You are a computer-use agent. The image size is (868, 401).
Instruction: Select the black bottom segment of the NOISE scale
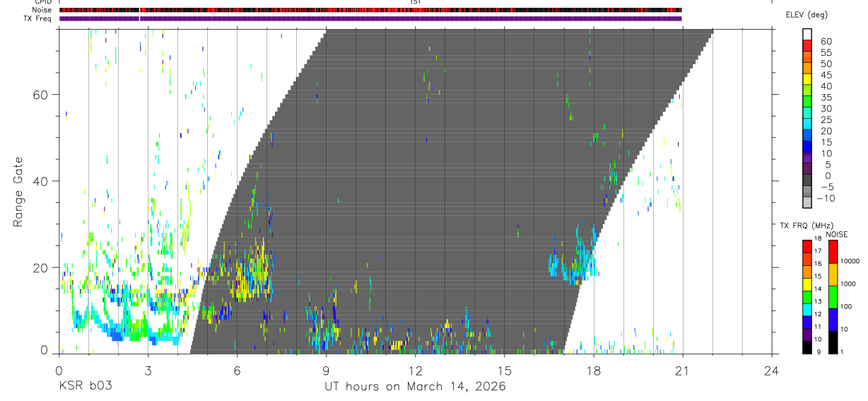(833, 342)
